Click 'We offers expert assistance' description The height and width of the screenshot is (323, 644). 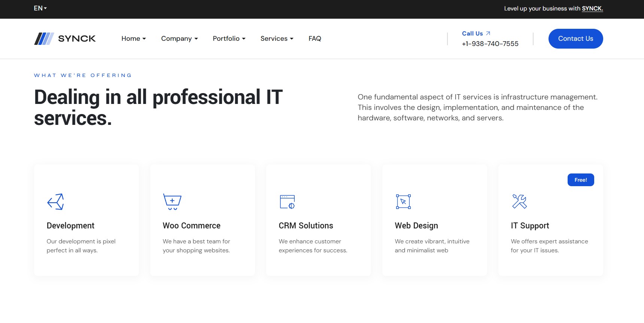[x=549, y=246]
